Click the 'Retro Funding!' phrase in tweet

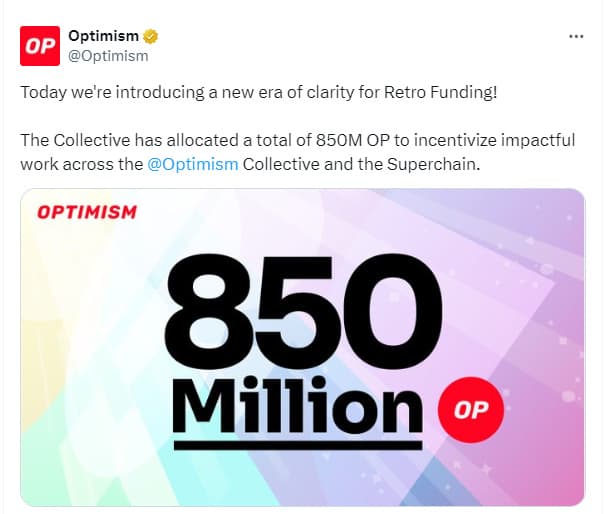[x=440, y=92]
